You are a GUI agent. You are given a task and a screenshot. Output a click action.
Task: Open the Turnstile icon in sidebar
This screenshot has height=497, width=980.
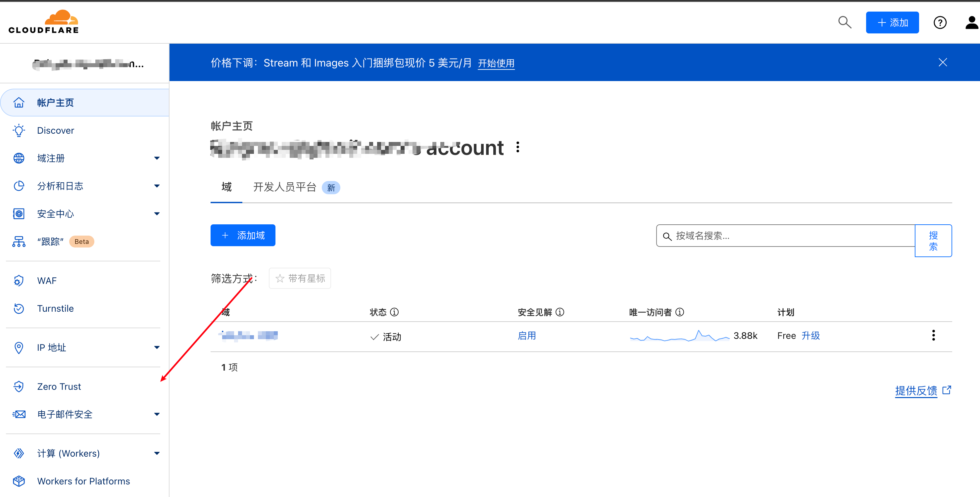click(x=19, y=308)
